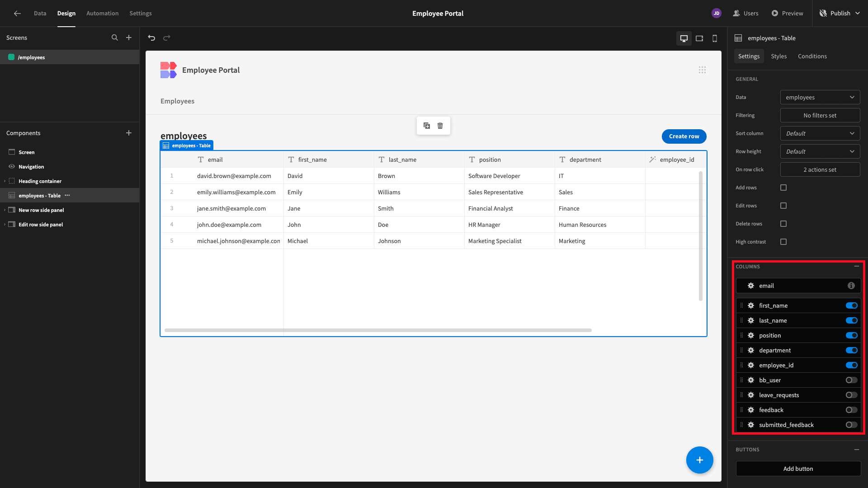
Task: Toggle on the bb_user column
Action: [x=852, y=380]
